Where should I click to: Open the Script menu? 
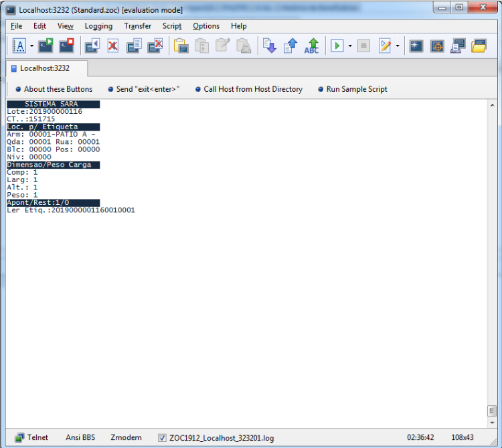(172, 26)
